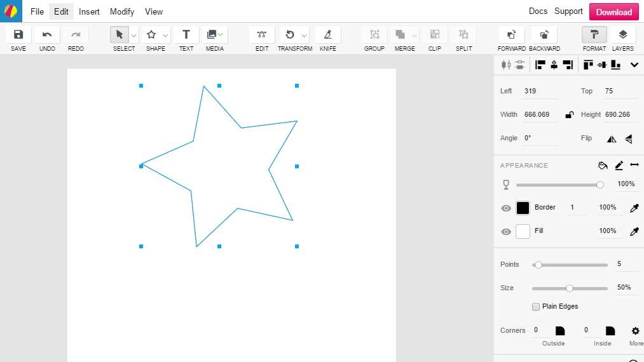The width and height of the screenshot is (644, 362).
Task: Click distribute horizontally icon
Action: point(506,65)
